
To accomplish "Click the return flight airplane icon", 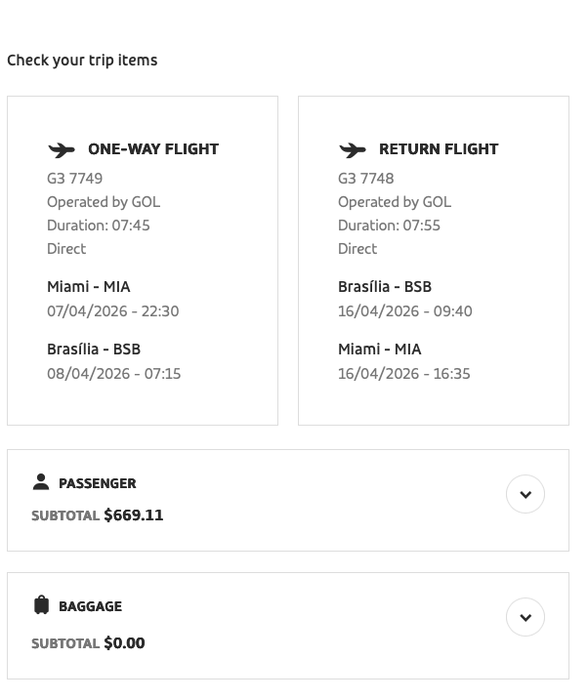I will pyautogui.click(x=353, y=150).
